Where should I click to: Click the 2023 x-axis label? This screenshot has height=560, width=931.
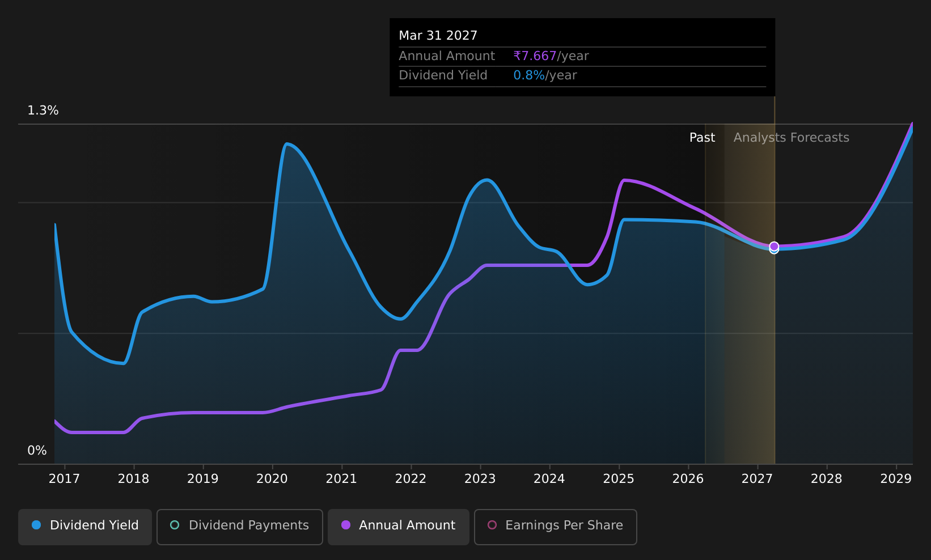[x=480, y=479]
